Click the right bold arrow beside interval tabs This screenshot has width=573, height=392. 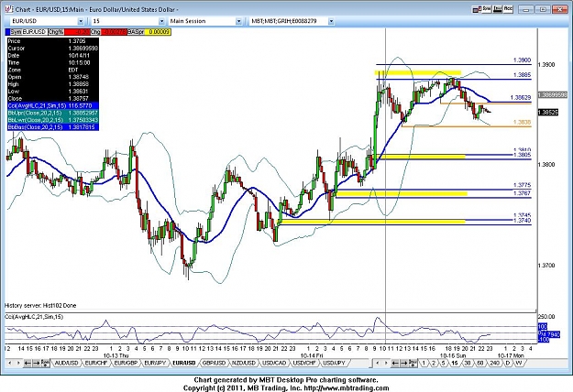[403, 364]
